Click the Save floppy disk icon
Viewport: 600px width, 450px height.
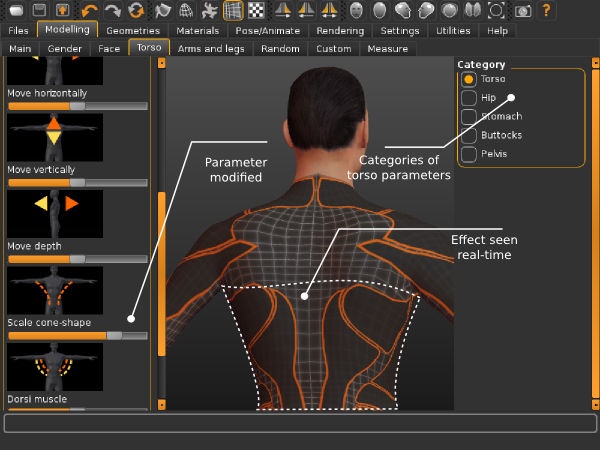[x=38, y=11]
